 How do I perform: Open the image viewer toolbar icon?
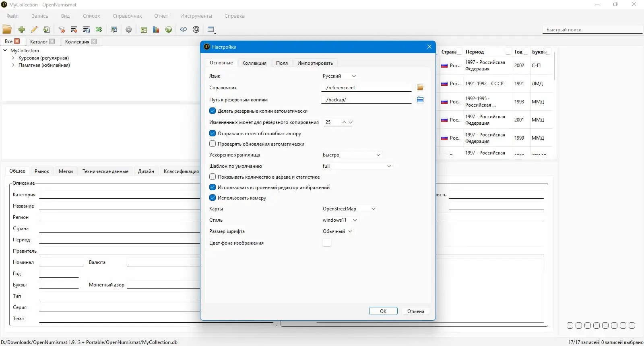114,29
